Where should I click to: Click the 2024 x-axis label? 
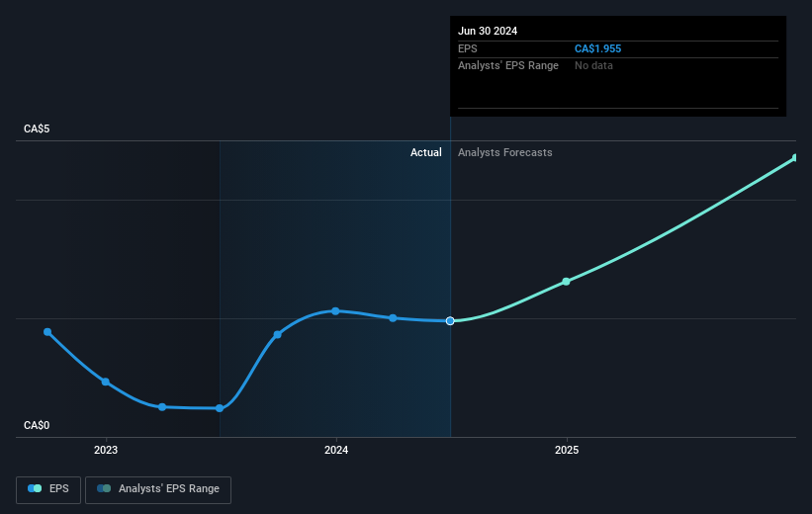336,450
